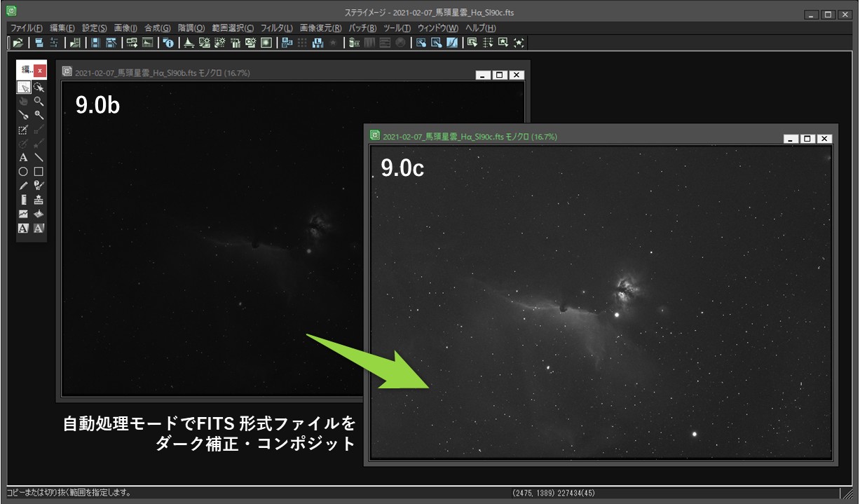860x504 pixels.
Task: Select the diagonal line drawing tool
Action: click(x=39, y=158)
